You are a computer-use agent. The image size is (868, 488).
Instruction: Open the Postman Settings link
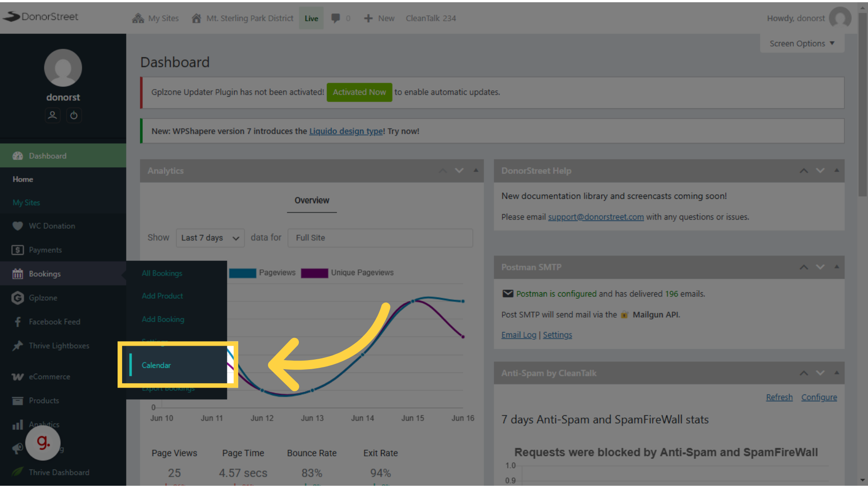tap(557, 335)
